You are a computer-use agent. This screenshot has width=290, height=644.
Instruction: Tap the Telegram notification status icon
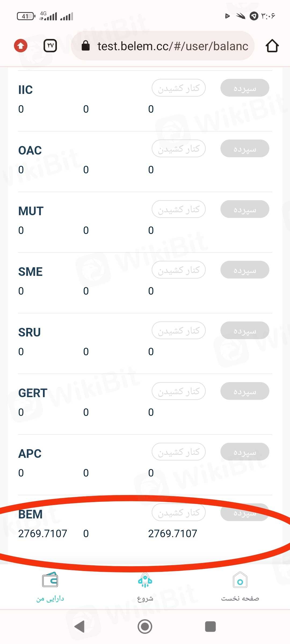click(254, 16)
